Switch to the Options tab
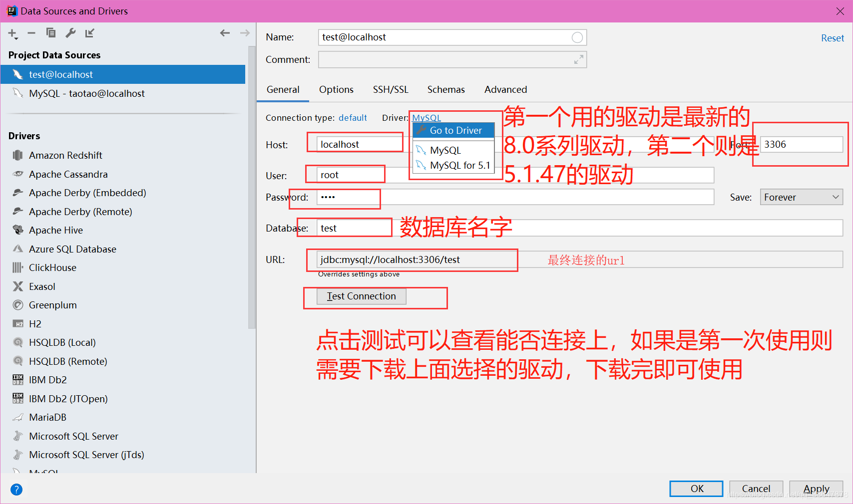This screenshot has width=853, height=504. (x=336, y=90)
